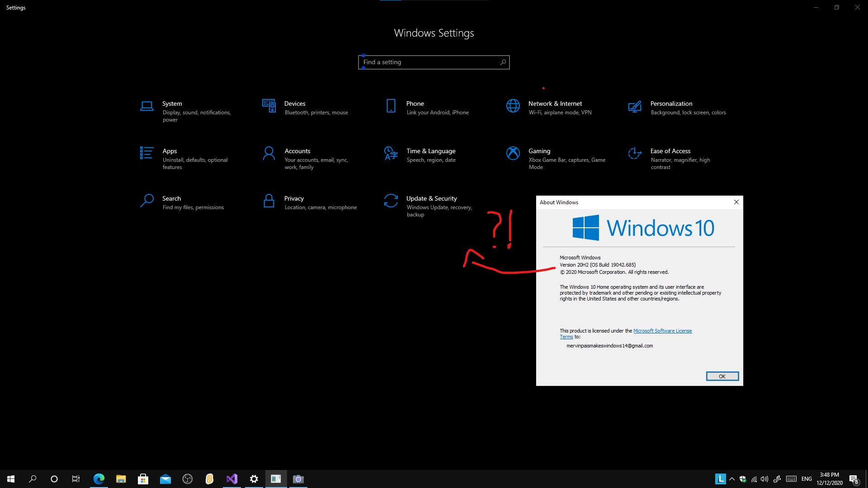Image resolution: width=868 pixels, height=488 pixels.
Task: Open the Search settings magnifier icon
Action: coord(146,201)
